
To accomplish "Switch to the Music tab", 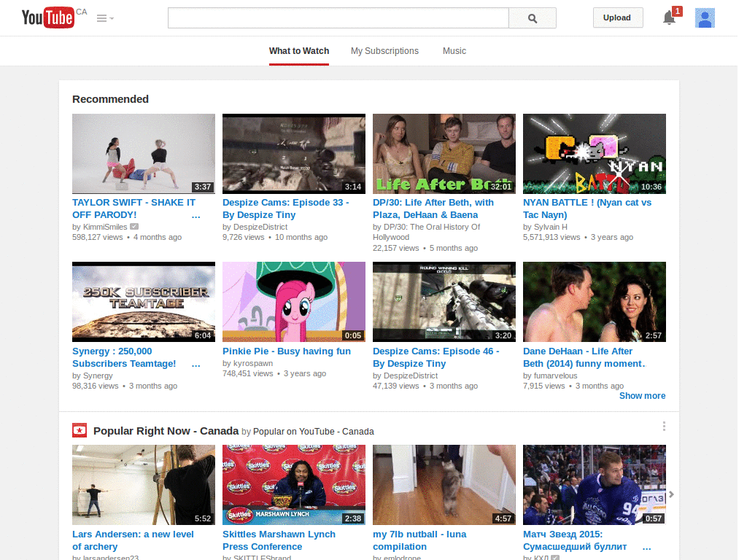I will click(x=454, y=51).
